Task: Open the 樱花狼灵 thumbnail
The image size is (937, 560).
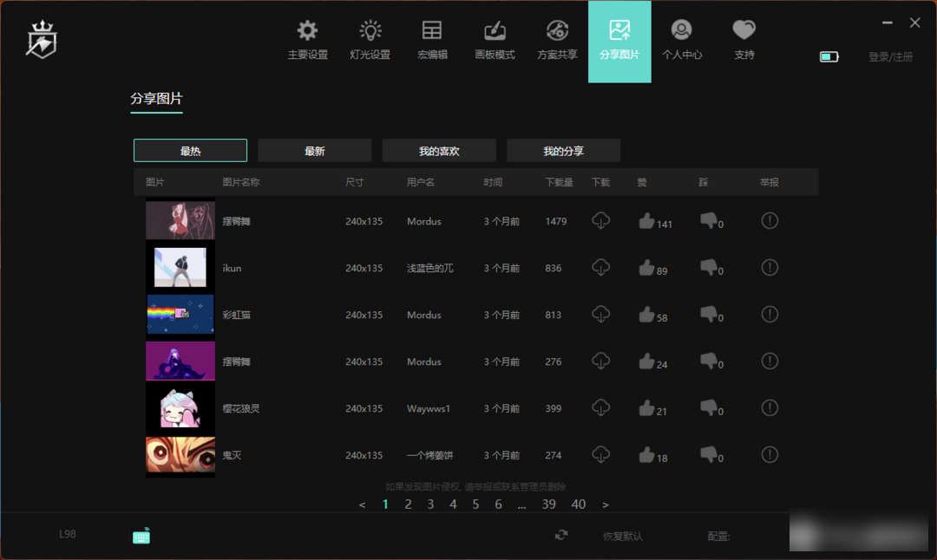Action: pos(180,408)
